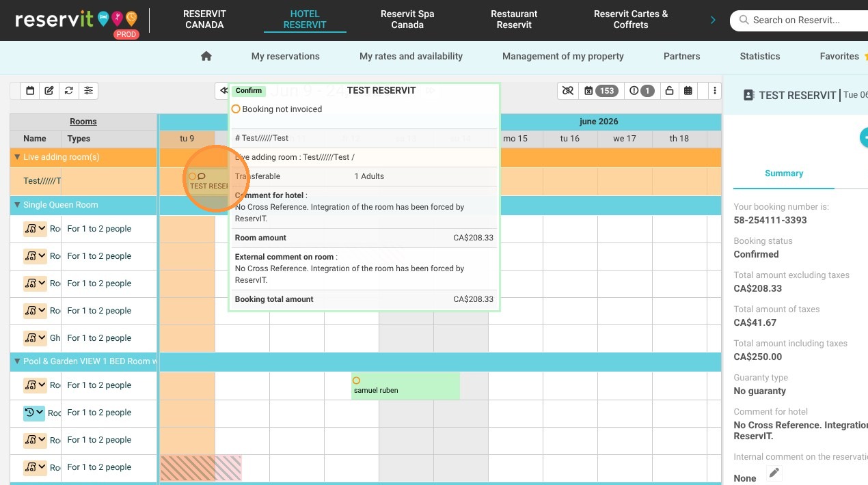Click booking number 58-254111-3393
The height and width of the screenshot is (485, 868).
point(770,220)
